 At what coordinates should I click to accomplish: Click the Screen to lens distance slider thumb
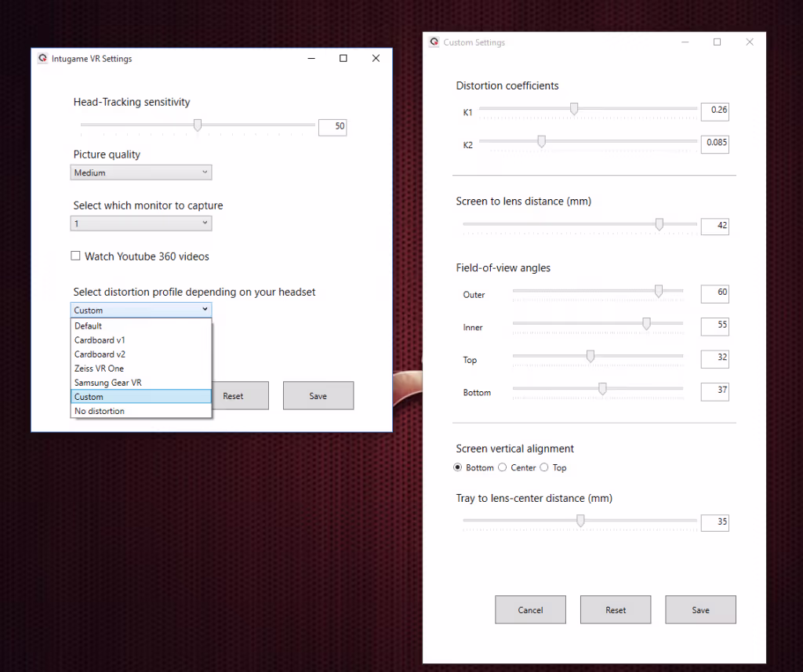(x=659, y=224)
